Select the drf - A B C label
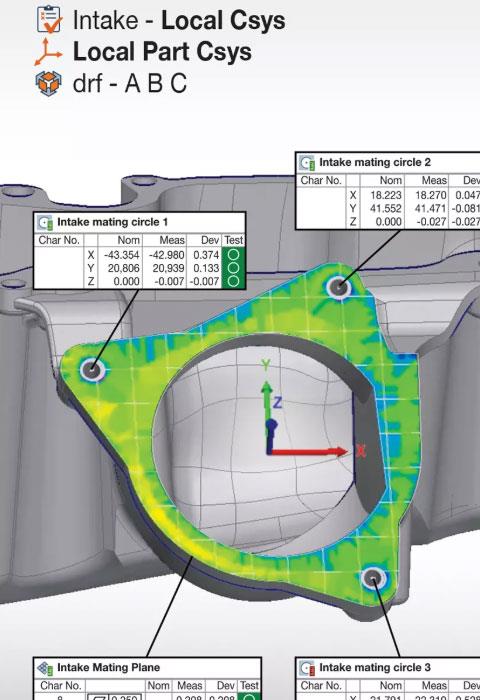Screen dimensions: 480x700 [x=129, y=83]
